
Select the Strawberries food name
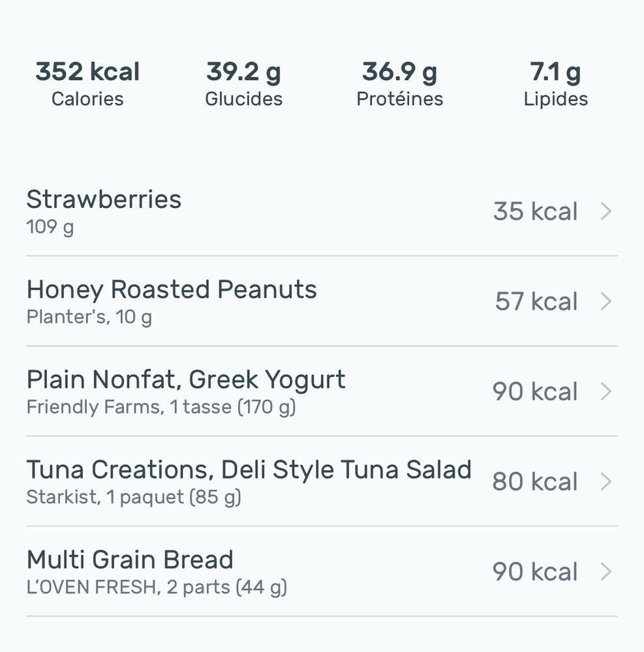click(104, 200)
